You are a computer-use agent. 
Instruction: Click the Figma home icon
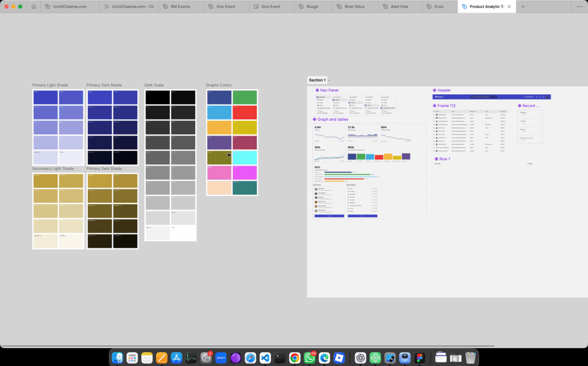click(34, 6)
